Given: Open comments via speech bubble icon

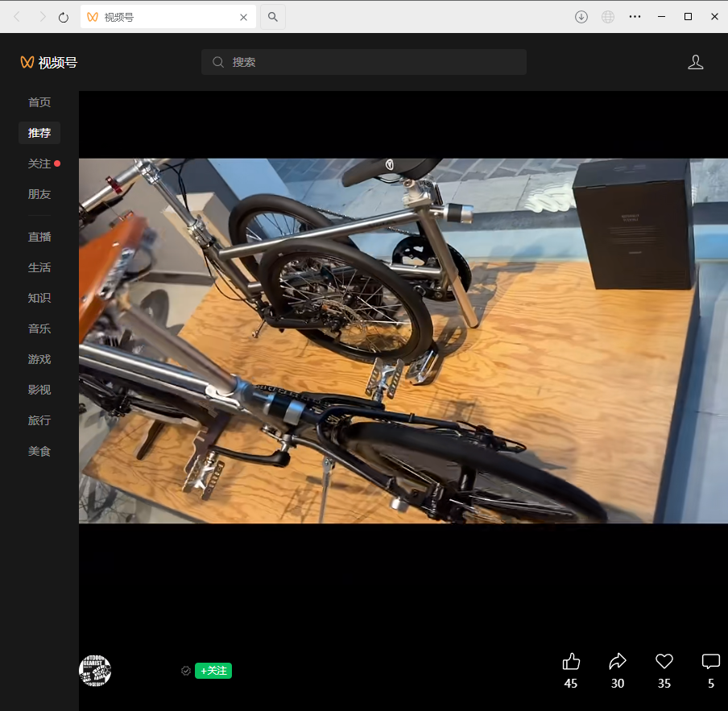Looking at the screenshot, I should click(x=710, y=662).
